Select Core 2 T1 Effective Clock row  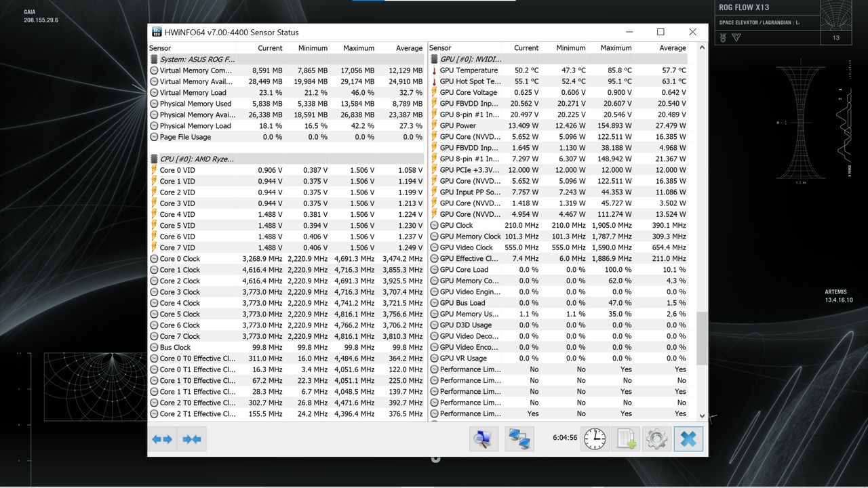click(286, 413)
